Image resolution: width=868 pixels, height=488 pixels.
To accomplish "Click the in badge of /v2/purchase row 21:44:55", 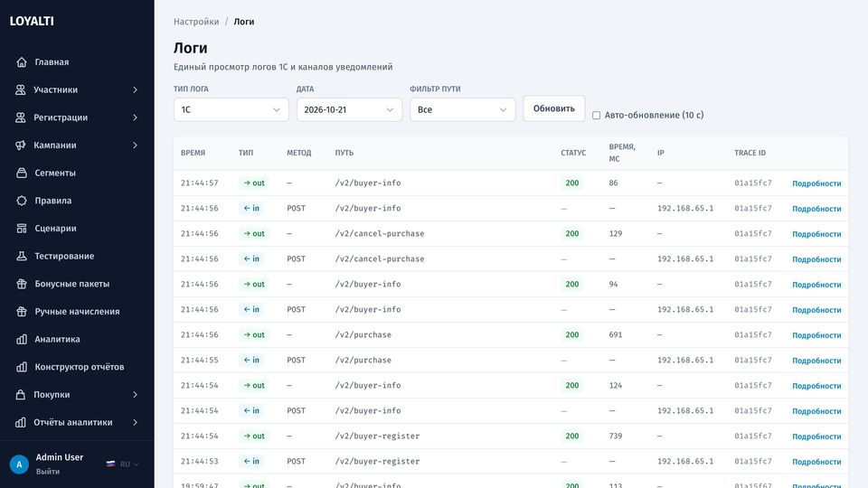I will (251, 360).
